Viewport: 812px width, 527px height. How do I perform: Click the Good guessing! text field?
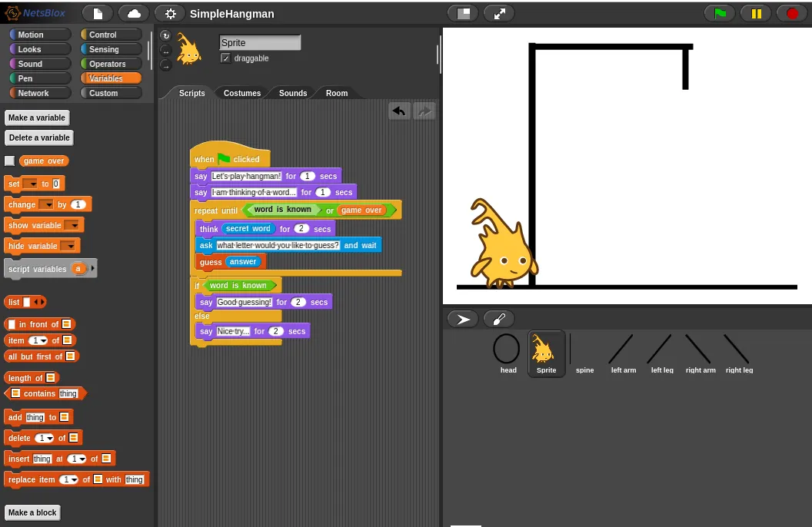pos(244,302)
